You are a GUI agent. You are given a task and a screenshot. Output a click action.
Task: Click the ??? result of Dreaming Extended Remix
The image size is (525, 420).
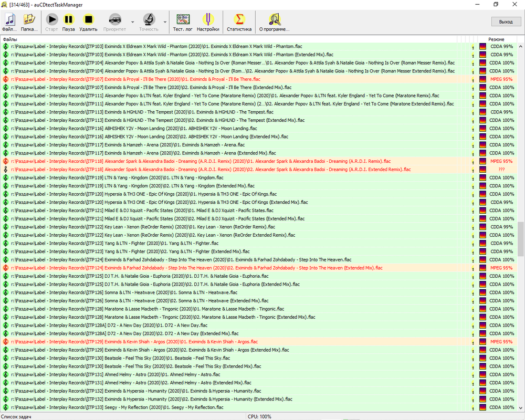pos(501,170)
